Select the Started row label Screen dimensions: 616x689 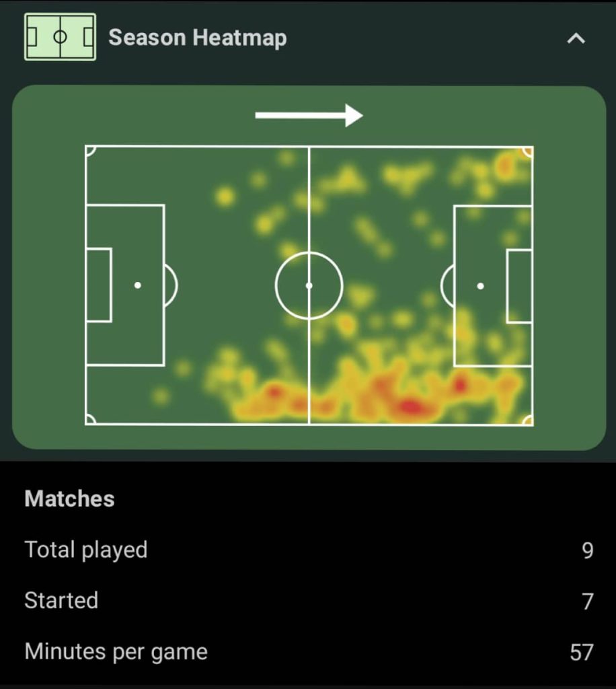(x=61, y=601)
